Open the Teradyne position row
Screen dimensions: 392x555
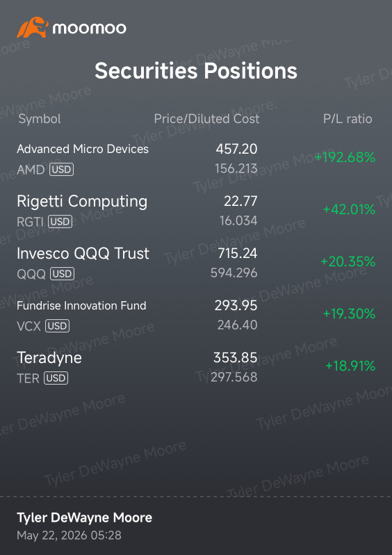coord(196,367)
